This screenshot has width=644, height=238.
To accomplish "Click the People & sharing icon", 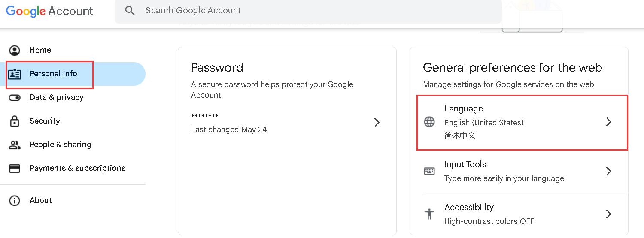I will (x=15, y=145).
